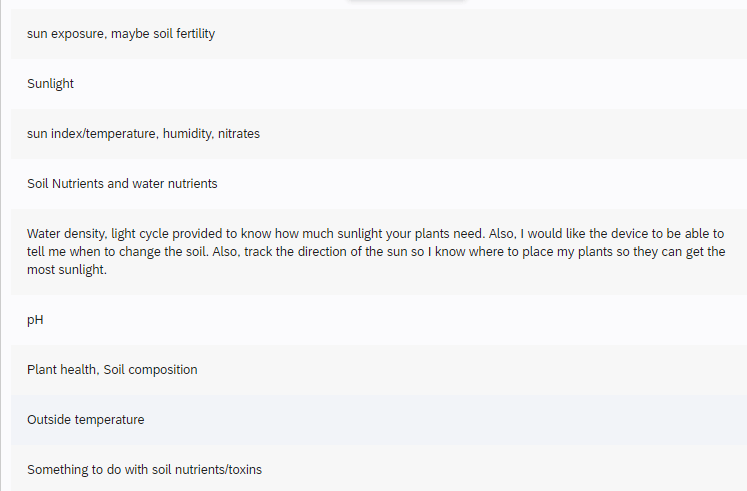
Task: Select 'Something to do with soil nutrients/toxins'
Action: click(x=144, y=469)
